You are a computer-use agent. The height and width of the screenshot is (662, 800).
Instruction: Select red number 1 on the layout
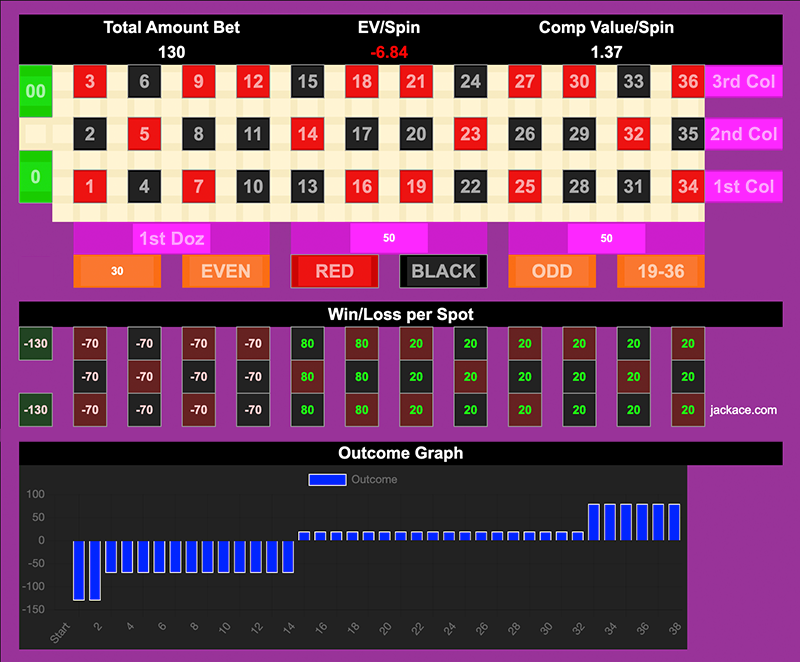(x=90, y=186)
